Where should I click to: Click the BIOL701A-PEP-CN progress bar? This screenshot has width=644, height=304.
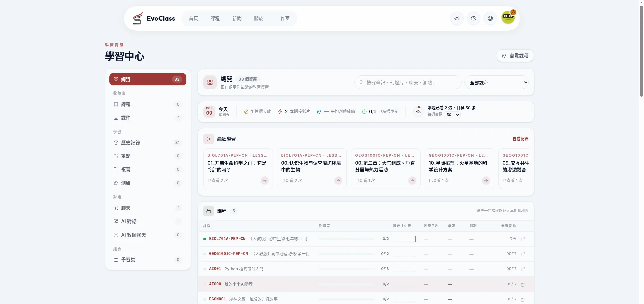click(x=347, y=239)
